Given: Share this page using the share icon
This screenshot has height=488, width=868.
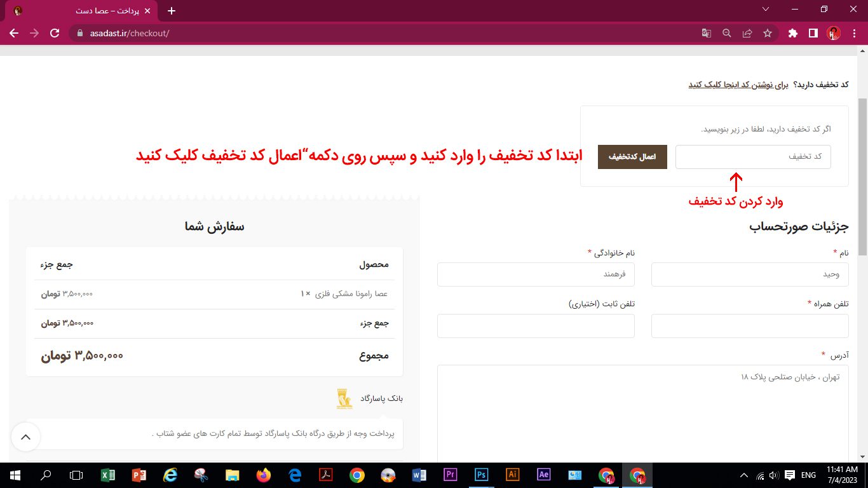Looking at the screenshot, I should [x=747, y=33].
